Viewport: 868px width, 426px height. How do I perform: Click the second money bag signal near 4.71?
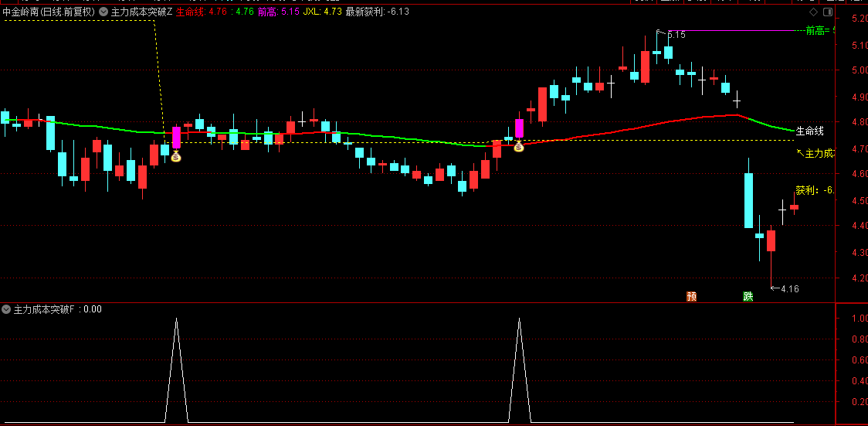[x=519, y=146]
